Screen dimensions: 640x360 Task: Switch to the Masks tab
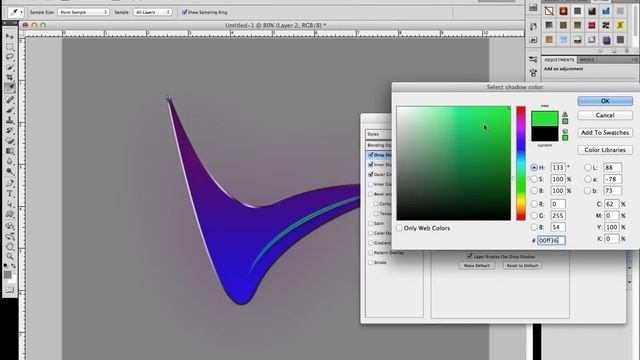tap(587, 60)
